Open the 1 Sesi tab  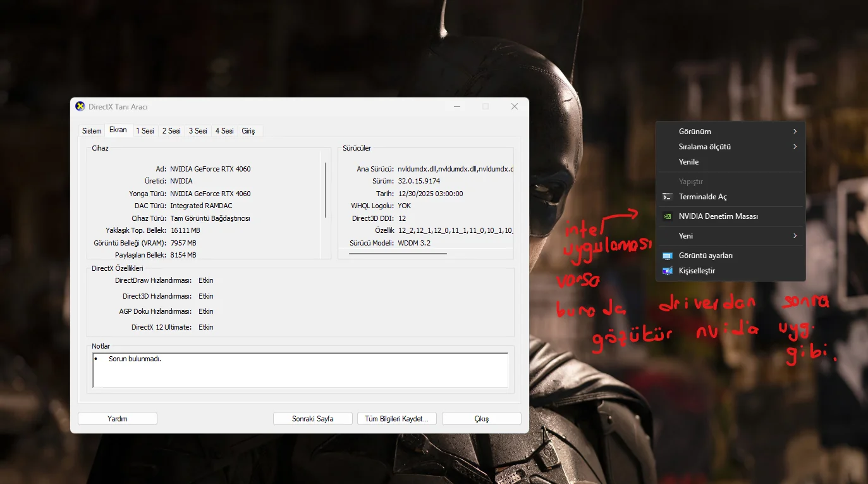pyautogui.click(x=145, y=131)
